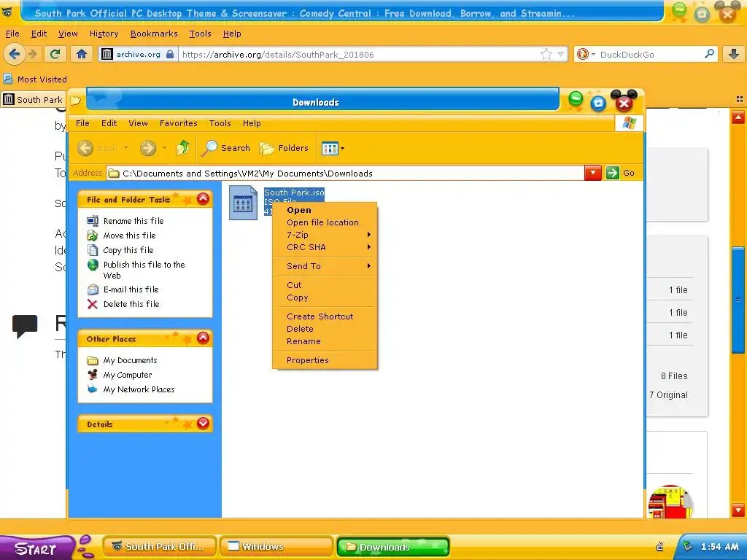Click the Explorer Forward arrow
The width and height of the screenshot is (747, 560).
(x=148, y=148)
